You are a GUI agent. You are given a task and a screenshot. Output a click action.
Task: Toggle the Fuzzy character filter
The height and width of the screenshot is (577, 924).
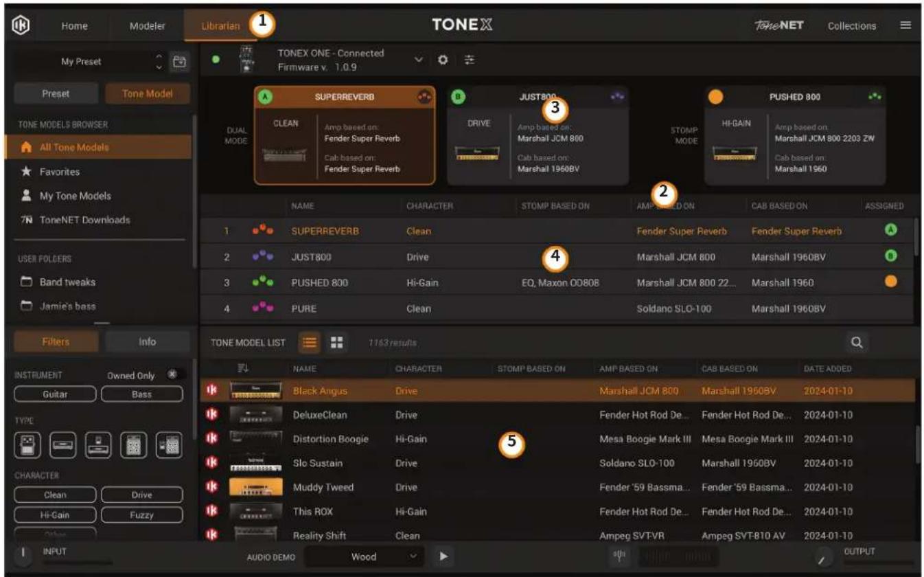pyautogui.click(x=142, y=514)
